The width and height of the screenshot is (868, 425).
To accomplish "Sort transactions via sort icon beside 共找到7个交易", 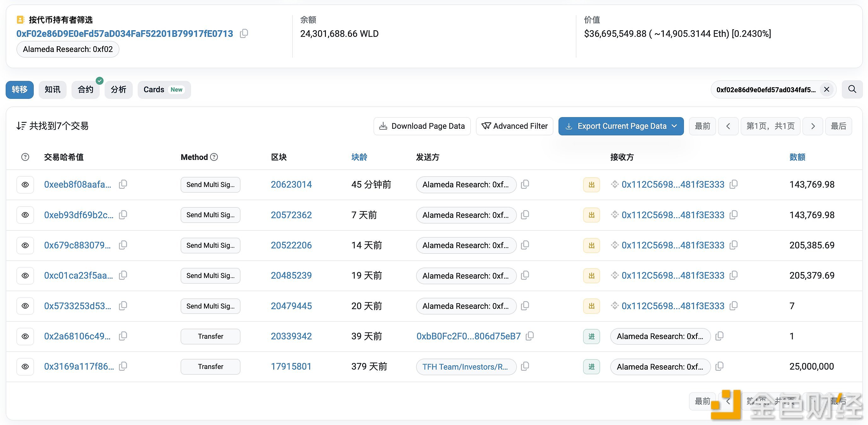I will coord(21,126).
